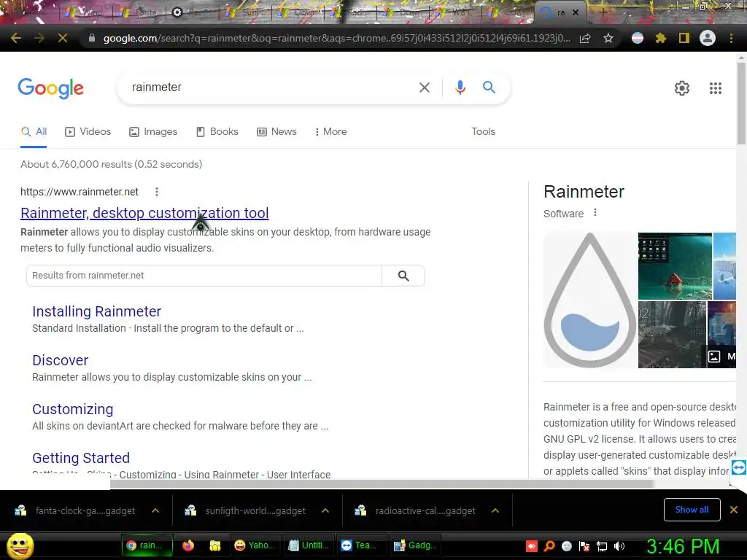
Task: Click the striped flag extension icon in toolbar
Action: coord(638,38)
